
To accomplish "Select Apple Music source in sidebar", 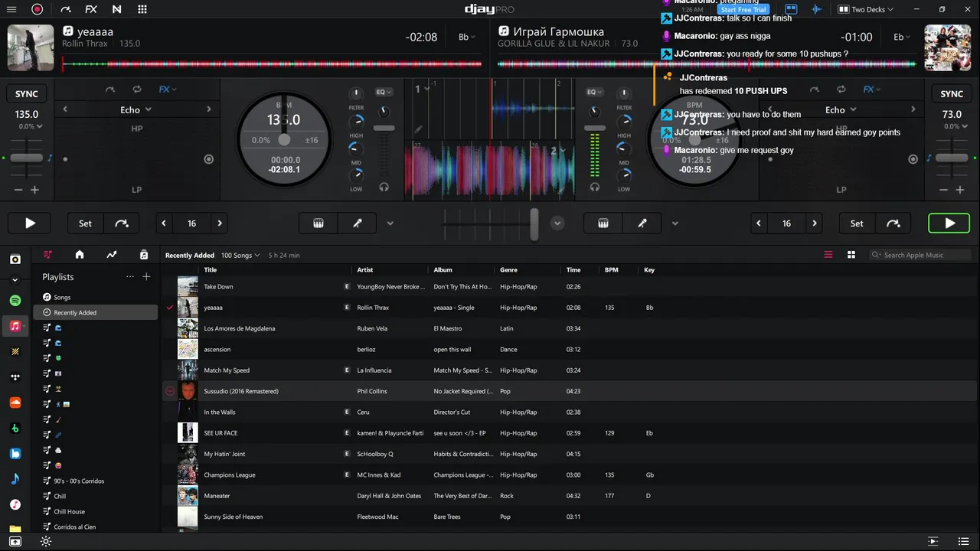I will point(15,326).
